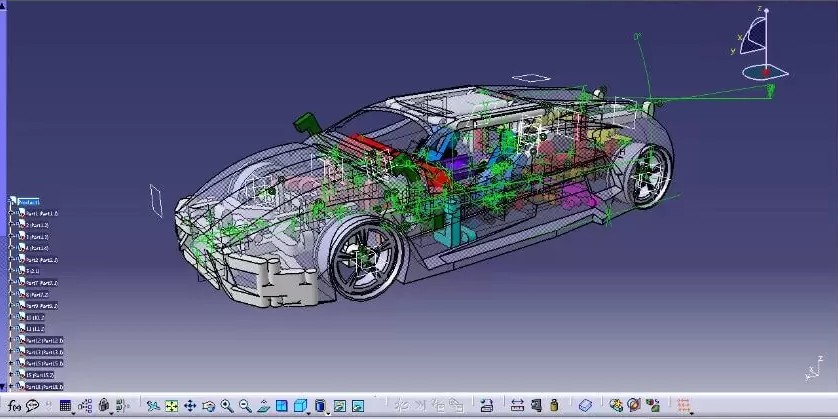The image size is (838, 419).
Task: Expand the Part1 node in tree
Action: tap(11, 214)
